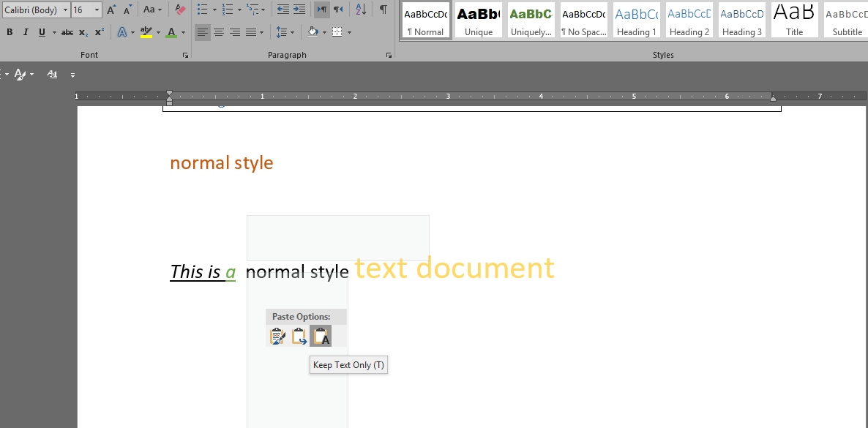Open the Font dialog box launcher

pos(184,56)
